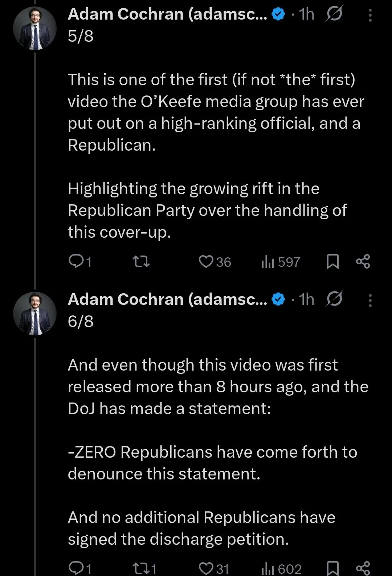Open more options for the 5/8 tweet
This screenshot has height=576, width=392.
tap(370, 15)
